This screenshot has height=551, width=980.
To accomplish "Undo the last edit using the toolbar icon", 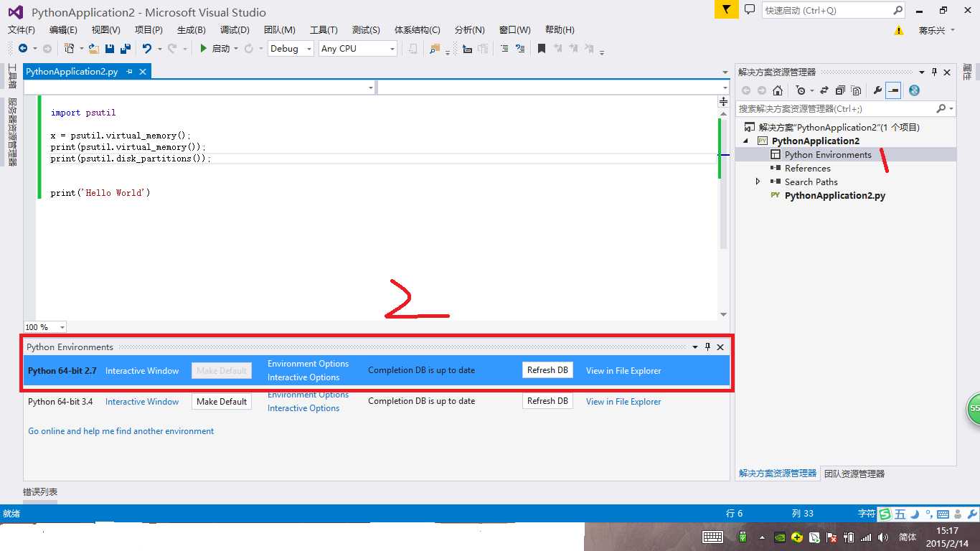I will coord(147,49).
